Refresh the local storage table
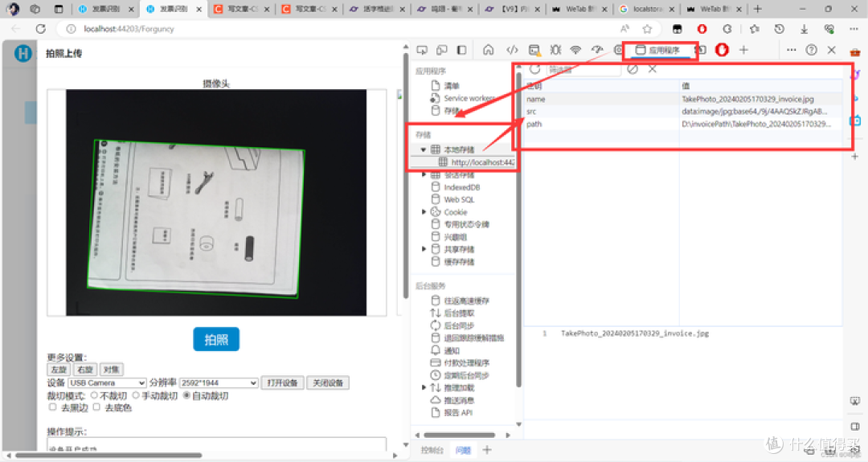The height and width of the screenshot is (462, 868). 534,69
